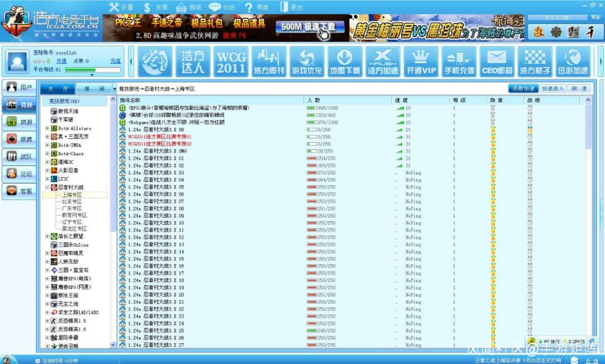This screenshot has height=364, width=605.
Task: Open the 地图下载 map download tile
Action: click(345, 62)
